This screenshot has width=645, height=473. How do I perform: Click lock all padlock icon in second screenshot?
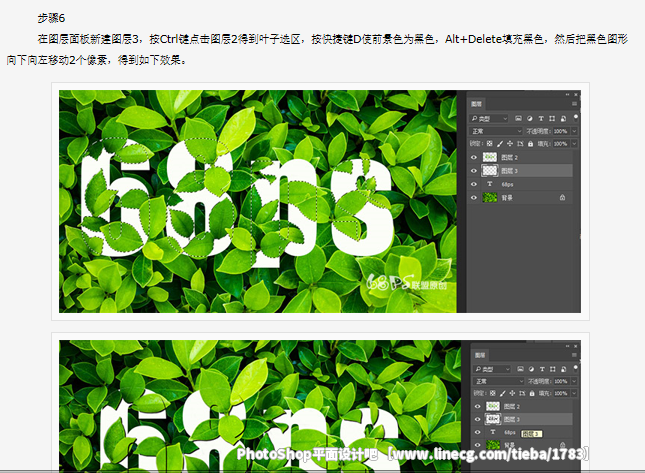532,393
